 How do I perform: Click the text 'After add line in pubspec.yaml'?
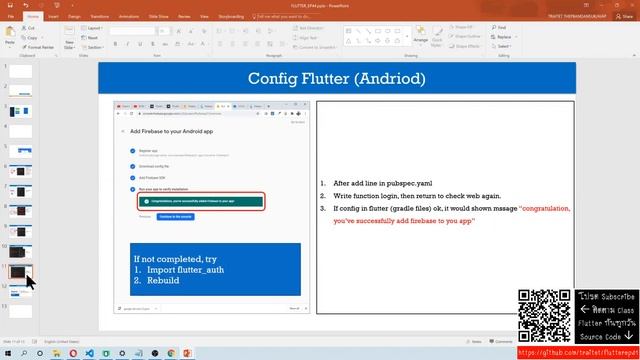click(x=382, y=183)
